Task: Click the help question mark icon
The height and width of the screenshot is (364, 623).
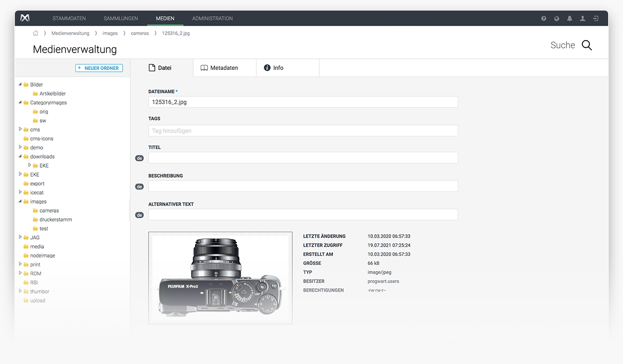Action: 543,19
